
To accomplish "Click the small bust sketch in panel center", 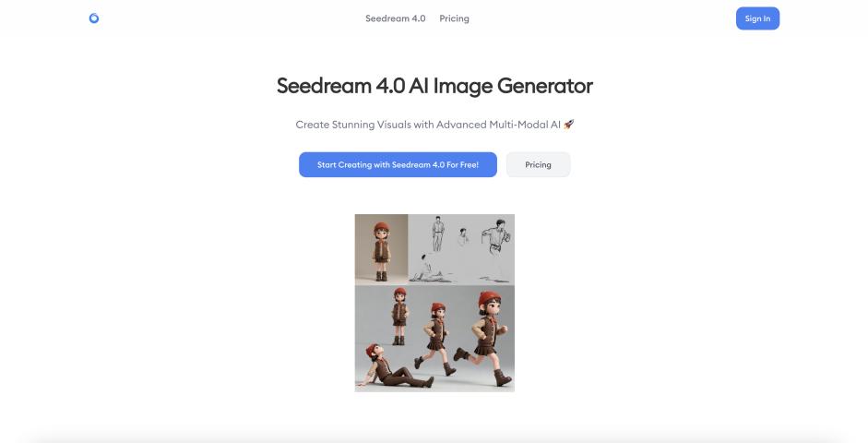I will pos(463,236).
